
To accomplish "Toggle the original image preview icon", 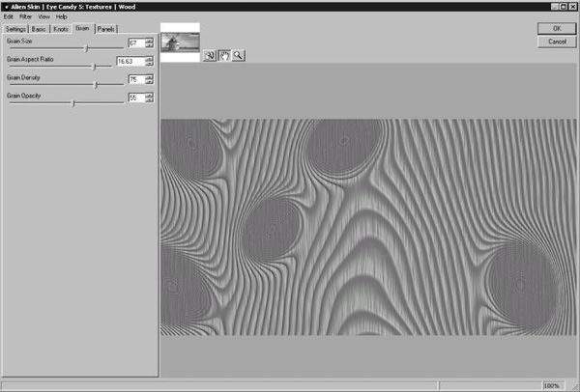I will click(209, 56).
